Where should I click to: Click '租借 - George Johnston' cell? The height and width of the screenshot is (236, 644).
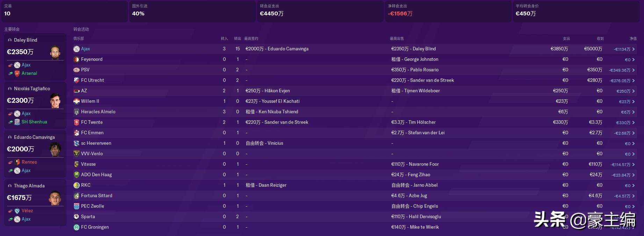pyautogui.click(x=415, y=59)
